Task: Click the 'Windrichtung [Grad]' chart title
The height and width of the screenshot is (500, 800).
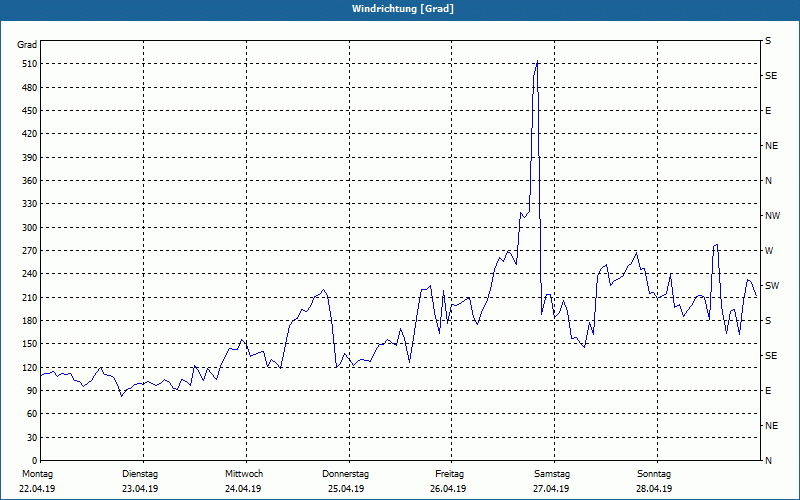Action: pos(403,9)
